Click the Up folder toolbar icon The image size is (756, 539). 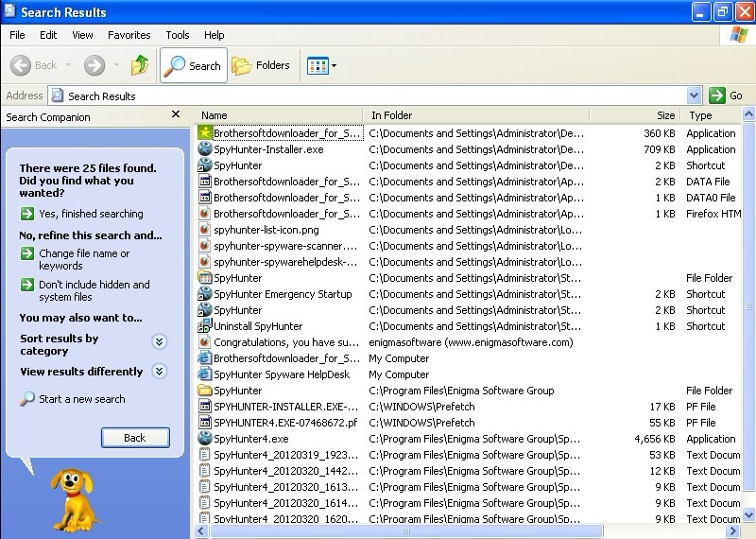(140, 65)
